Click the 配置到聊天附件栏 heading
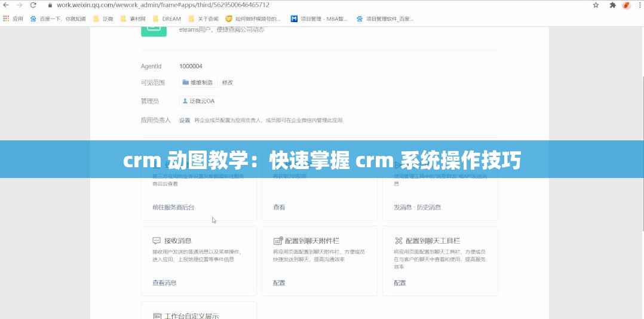 [312, 241]
